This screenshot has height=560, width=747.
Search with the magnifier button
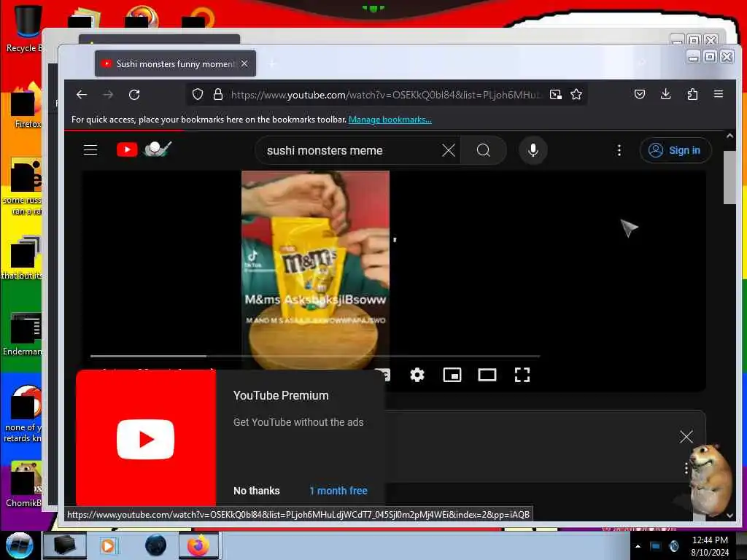483,150
